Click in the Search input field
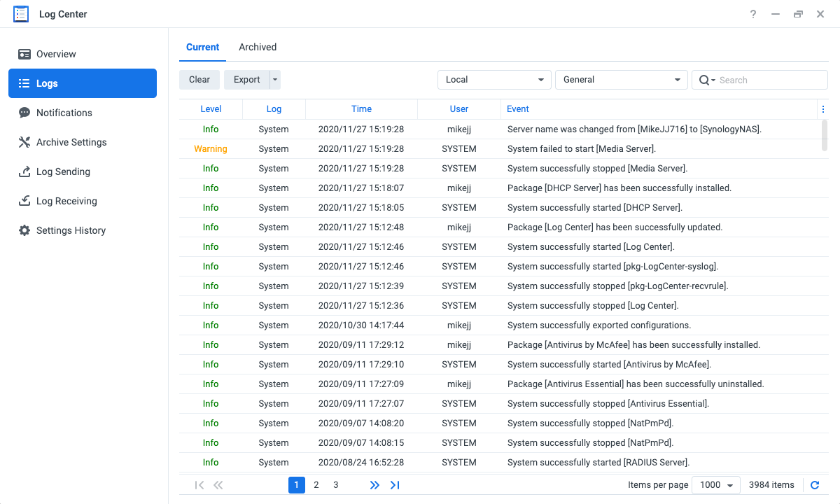 770,80
